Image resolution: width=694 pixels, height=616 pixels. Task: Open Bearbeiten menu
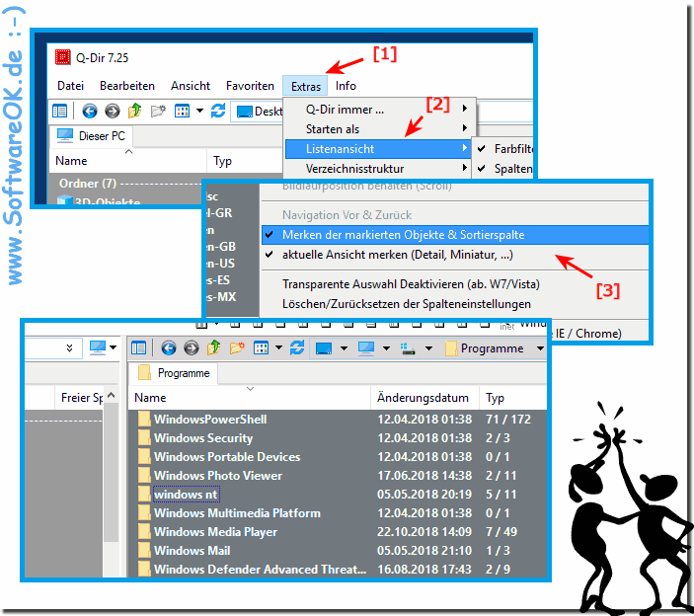click(x=127, y=86)
